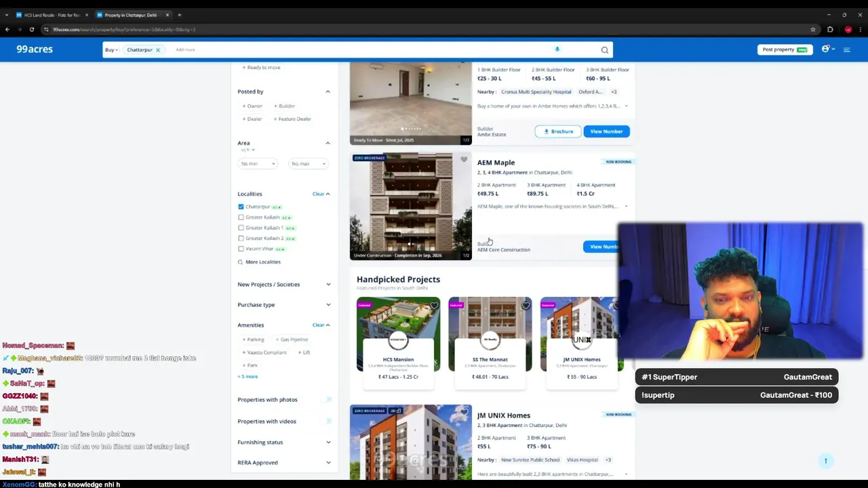Clear the Amenities filter

pos(318,325)
